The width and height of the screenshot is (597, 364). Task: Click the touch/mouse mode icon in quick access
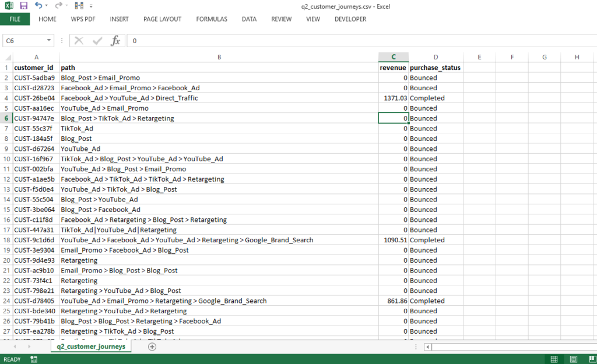point(79,6)
